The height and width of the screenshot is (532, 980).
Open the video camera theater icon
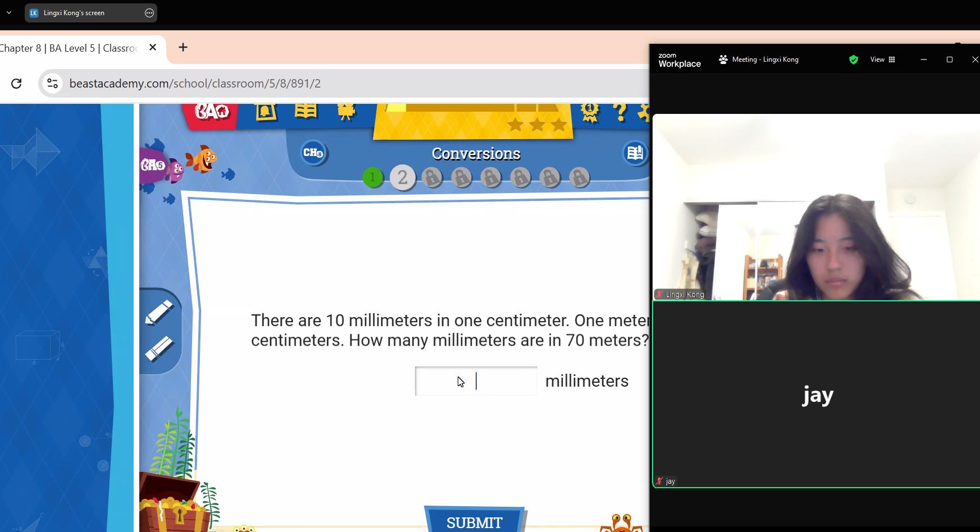347,112
